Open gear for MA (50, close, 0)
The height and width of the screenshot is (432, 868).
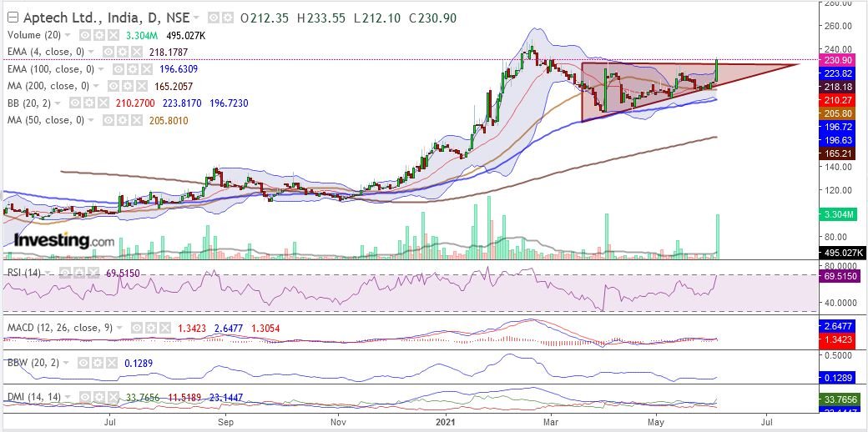[x=123, y=120]
